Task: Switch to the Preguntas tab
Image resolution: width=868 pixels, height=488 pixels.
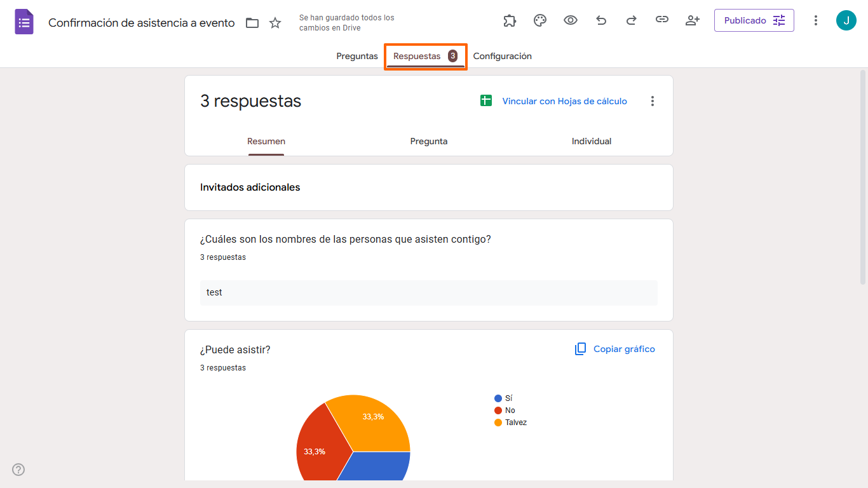Action: coord(356,56)
